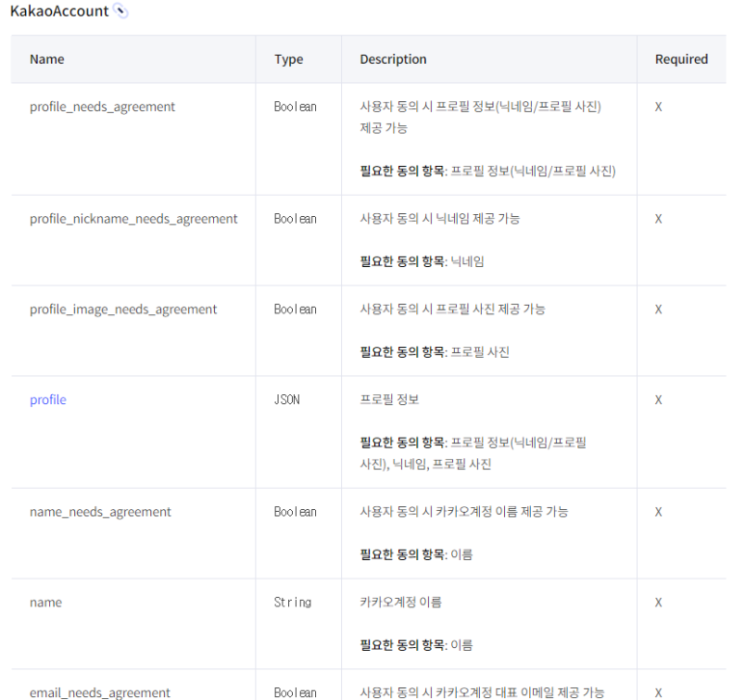Click Required X in the profile row
This screenshot has height=700, width=745.
658,400
